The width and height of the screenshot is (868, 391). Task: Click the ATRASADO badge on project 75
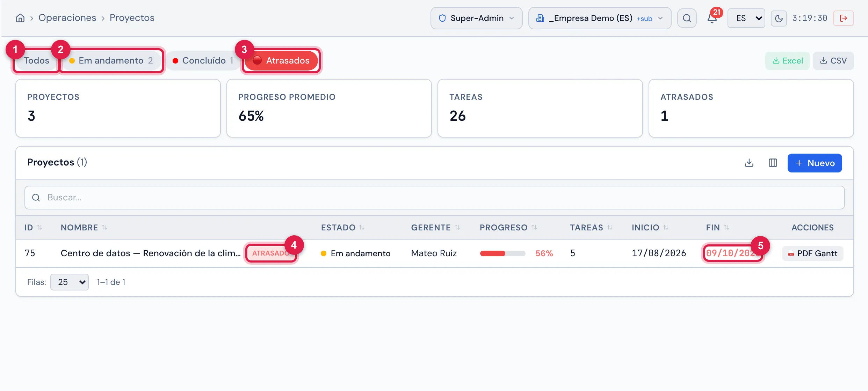coord(271,253)
